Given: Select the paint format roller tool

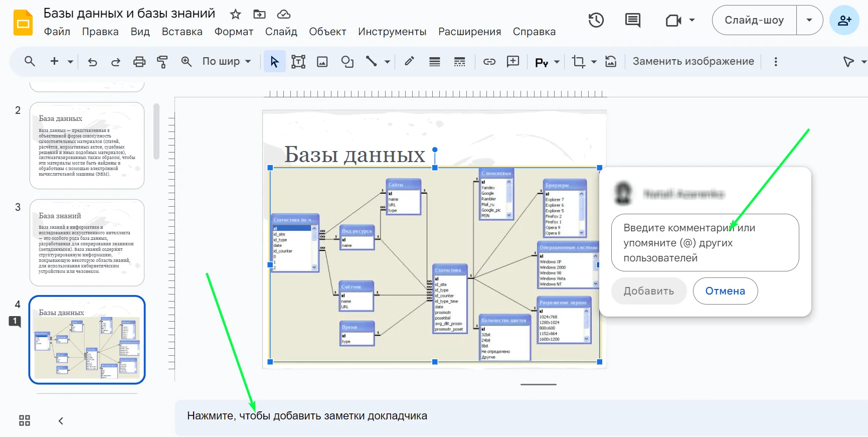Looking at the screenshot, I should (162, 62).
